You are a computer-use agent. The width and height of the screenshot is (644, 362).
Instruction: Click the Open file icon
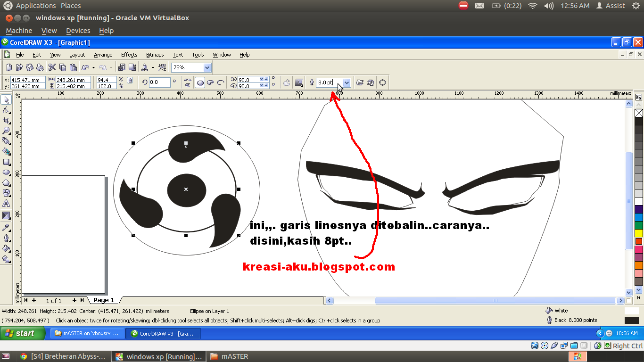(19, 67)
